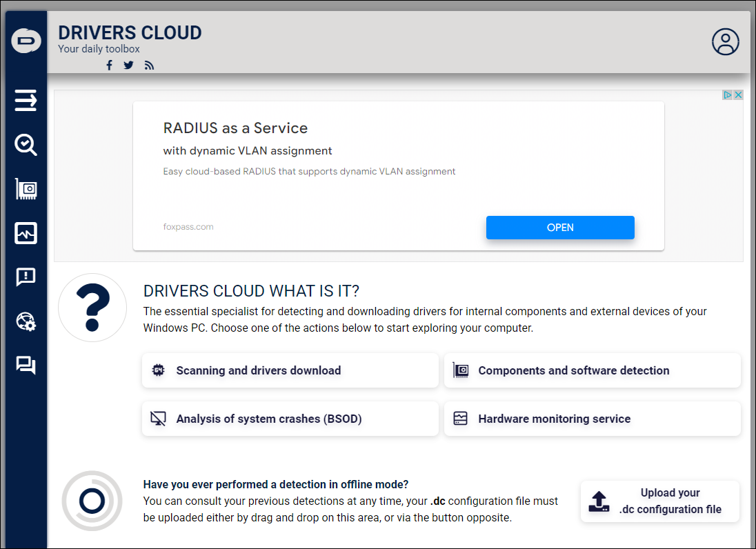Select the drivers scan arrows icon in sidebar
Image resolution: width=756 pixels, height=549 pixels.
tap(26, 100)
